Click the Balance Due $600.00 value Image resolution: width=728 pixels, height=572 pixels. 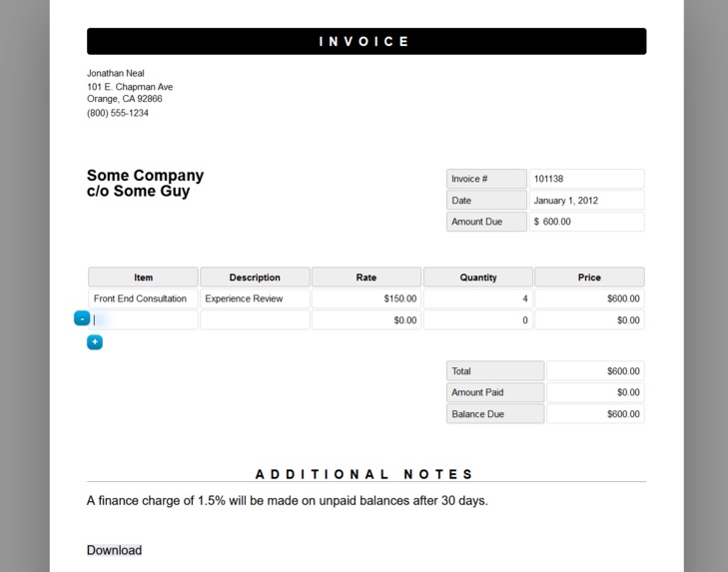[x=595, y=414]
